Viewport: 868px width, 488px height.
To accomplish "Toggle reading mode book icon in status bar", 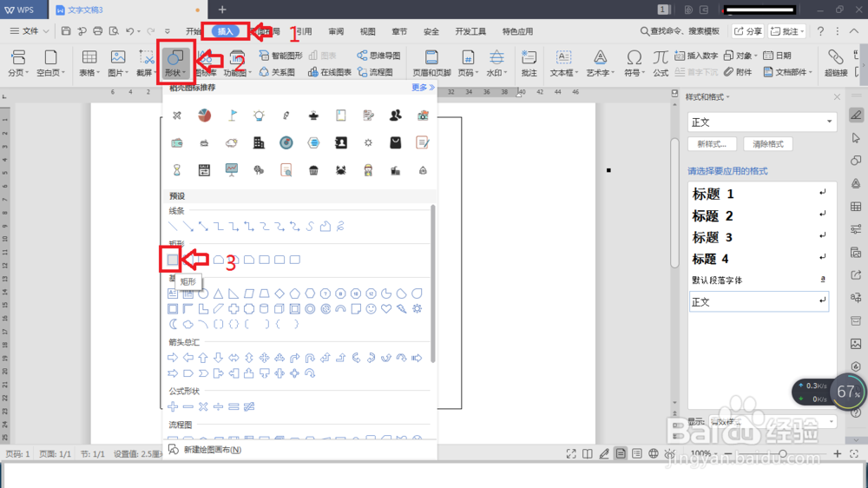I will click(588, 453).
